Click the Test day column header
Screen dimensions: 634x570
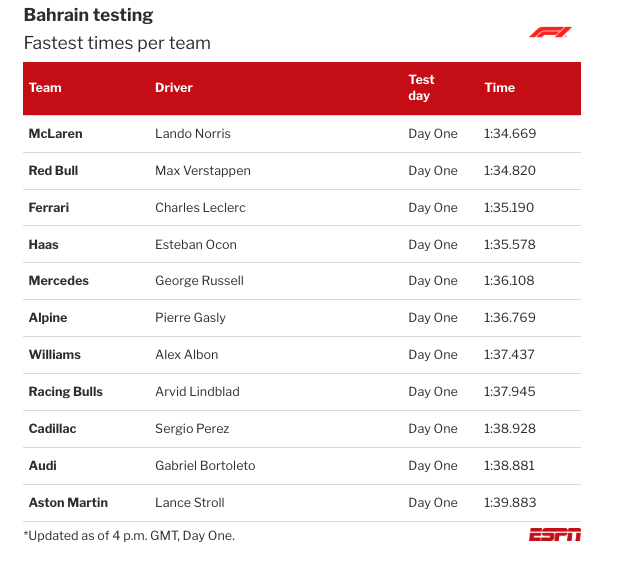tap(421, 88)
